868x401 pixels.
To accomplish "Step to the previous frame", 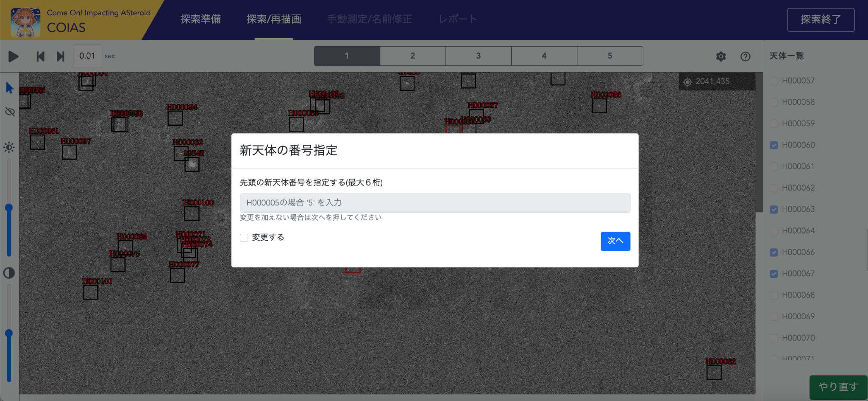I will click(x=40, y=56).
